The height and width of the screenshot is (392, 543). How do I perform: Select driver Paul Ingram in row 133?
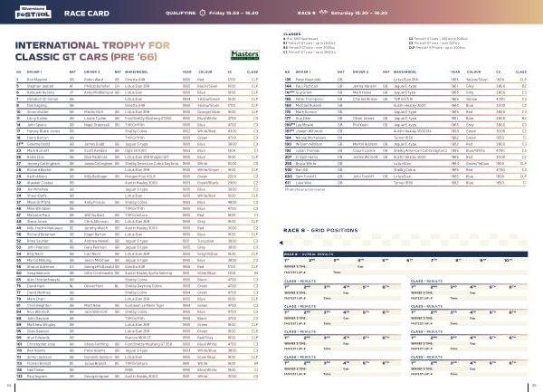(37, 377)
